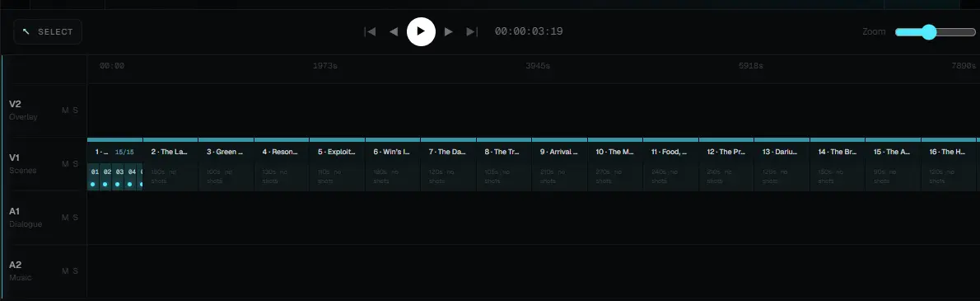Click ruler mark 00:00
Screen dimensions: 980x301
point(112,66)
